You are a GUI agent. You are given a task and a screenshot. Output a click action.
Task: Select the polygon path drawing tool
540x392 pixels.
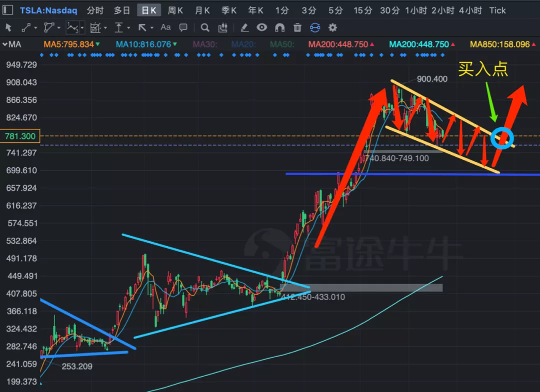[x=49, y=27]
